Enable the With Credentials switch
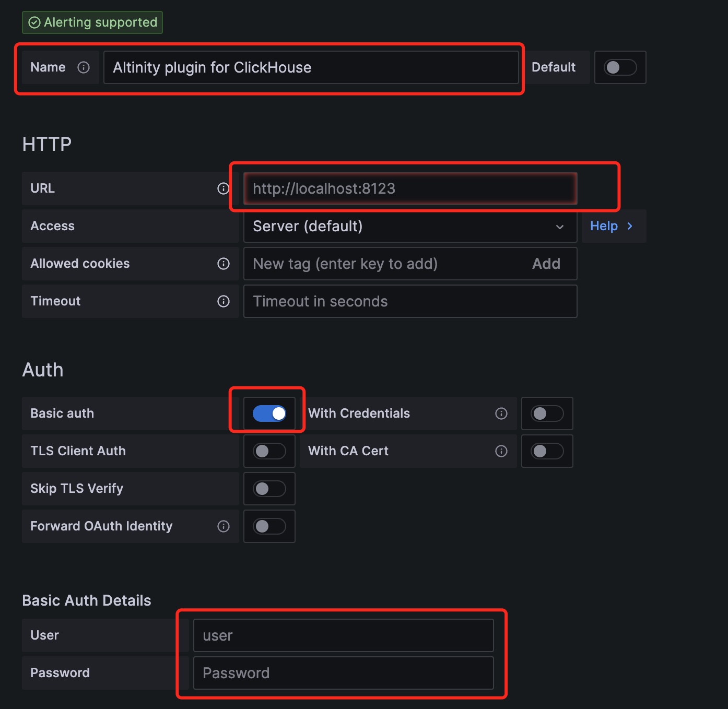This screenshot has height=709, width=728. click(547, 413)
